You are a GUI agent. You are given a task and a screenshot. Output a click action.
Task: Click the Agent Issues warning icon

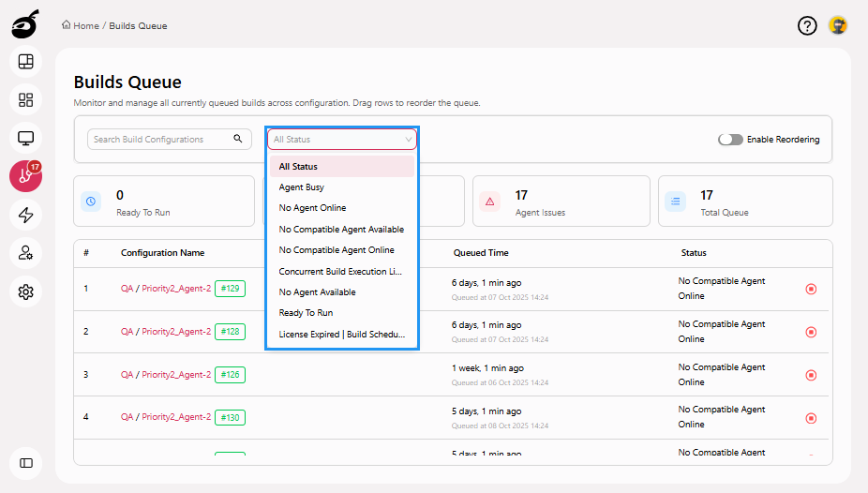click(490, 202)
